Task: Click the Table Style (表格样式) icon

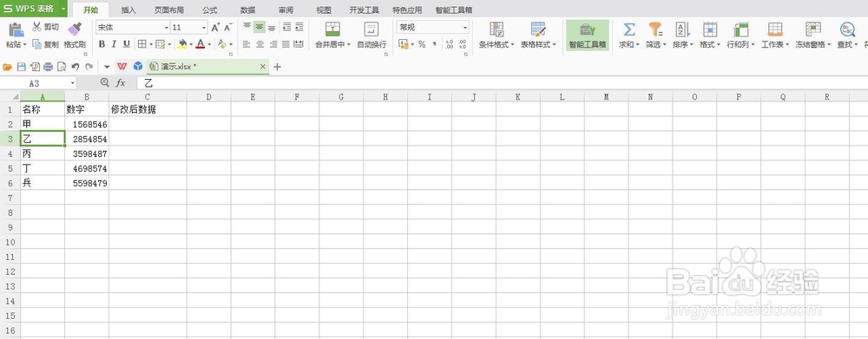Action: 538,29
